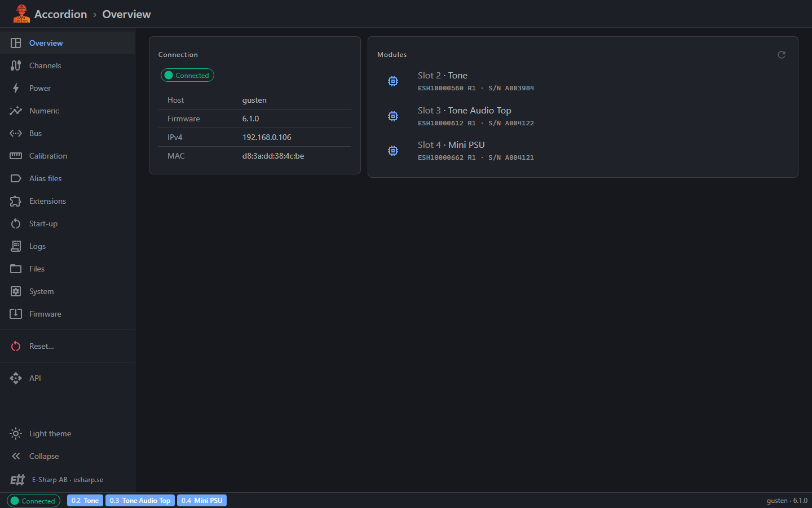812x508 pixels.
Task: Click MAC value d8:3a:dd:38:4c:be
Action: [273, 156]
